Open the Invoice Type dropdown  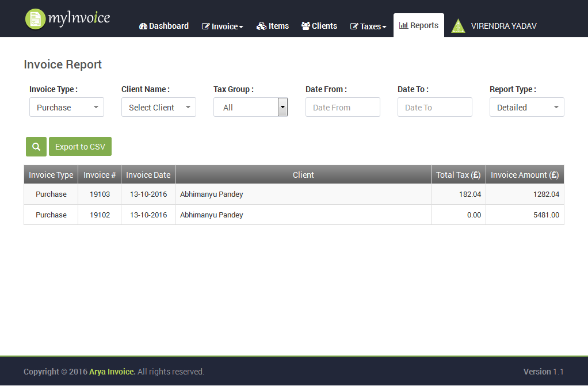pyautogui.click(x=67, y=108)
